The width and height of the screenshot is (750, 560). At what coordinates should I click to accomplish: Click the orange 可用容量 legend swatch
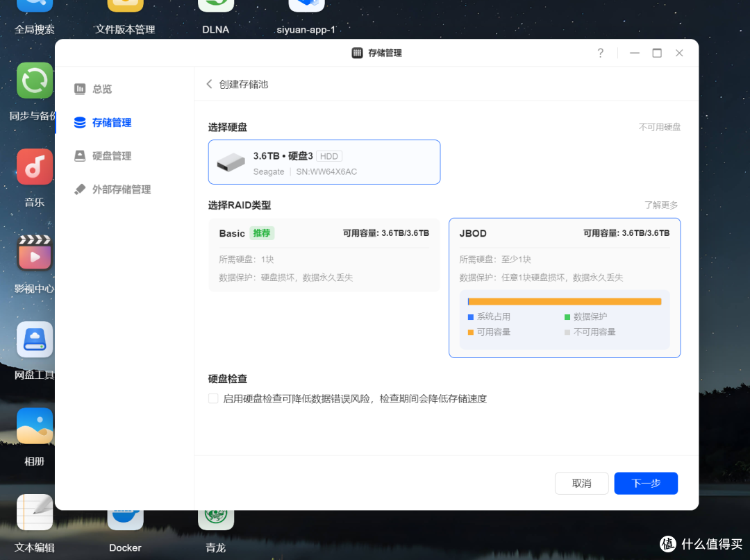pyautogui.click(x=471, y=332)
